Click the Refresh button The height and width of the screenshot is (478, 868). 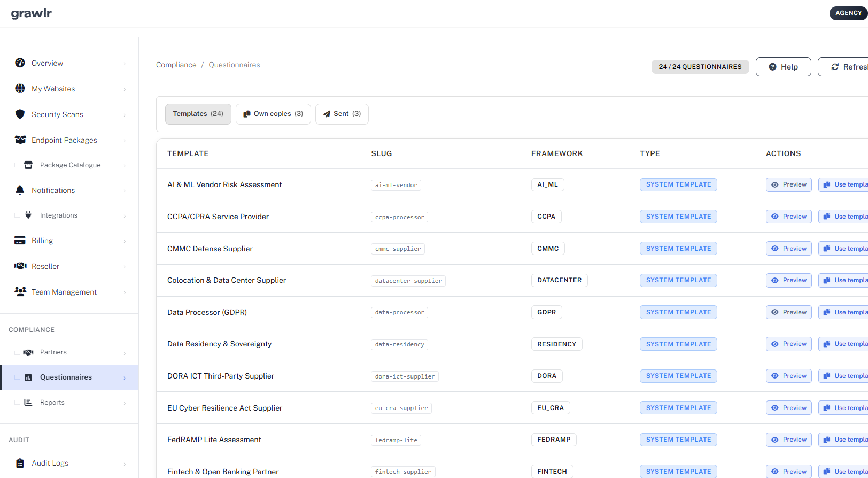coord(843,67)
